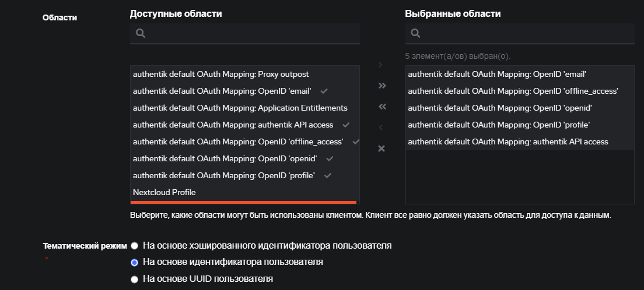This screenshot has width=644, height=290.
Task: Click the search icon in Доступные области
Action: 140,34
